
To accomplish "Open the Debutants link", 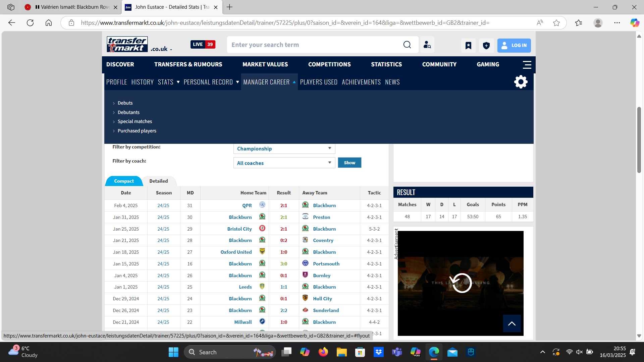I will (128, 112).
